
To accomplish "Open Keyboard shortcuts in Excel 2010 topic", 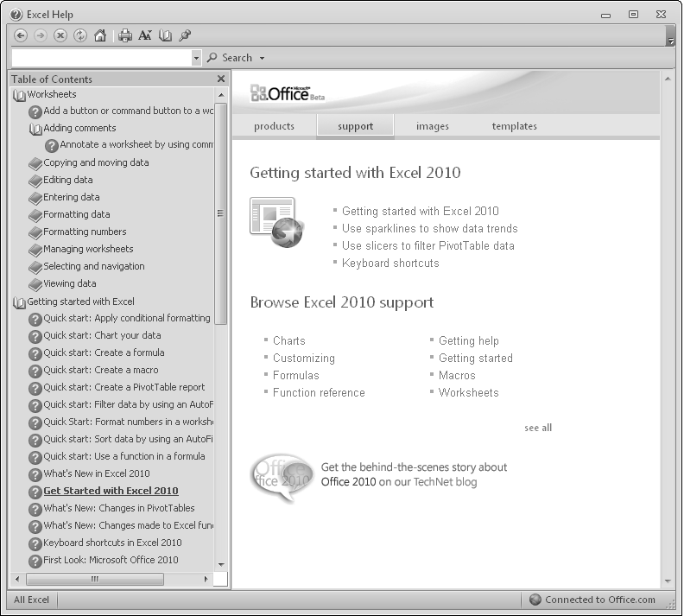I will [112, 543].
